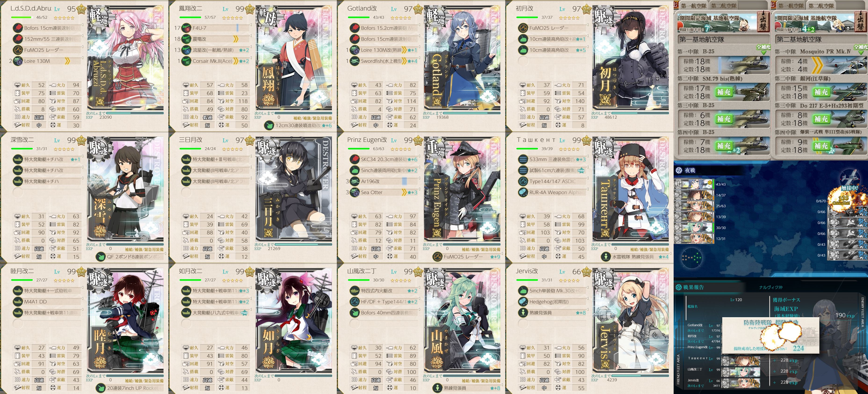Image resolution: width=868 pixels, height=394 pixels.
Task: Click the 第一基地航空隊 name field
Action: coord(723,40)
